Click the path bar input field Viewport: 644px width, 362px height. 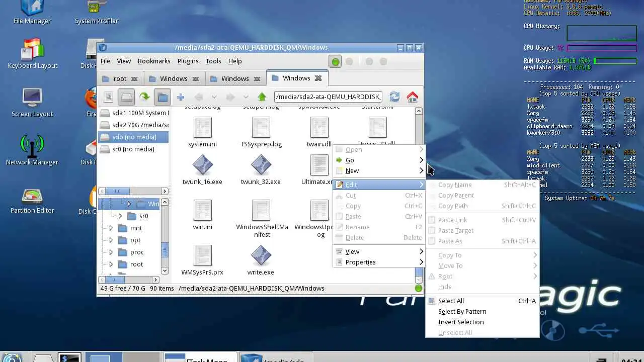coord(328,97)
